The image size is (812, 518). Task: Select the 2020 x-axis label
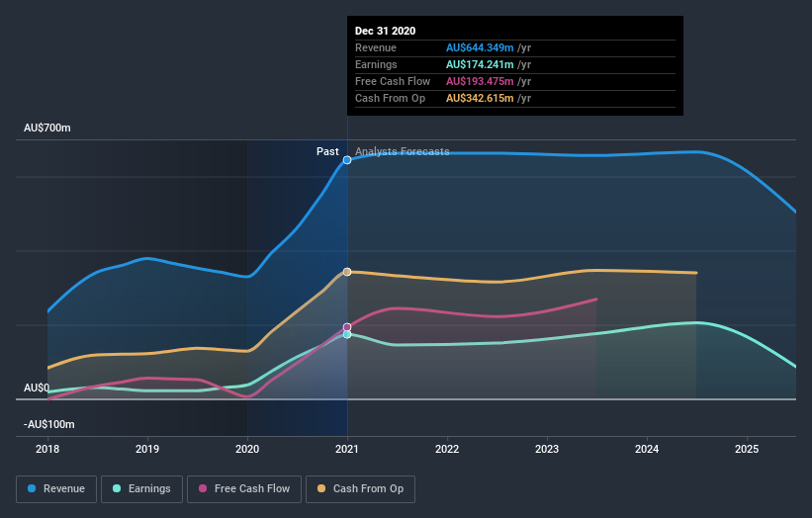point(247,449)
